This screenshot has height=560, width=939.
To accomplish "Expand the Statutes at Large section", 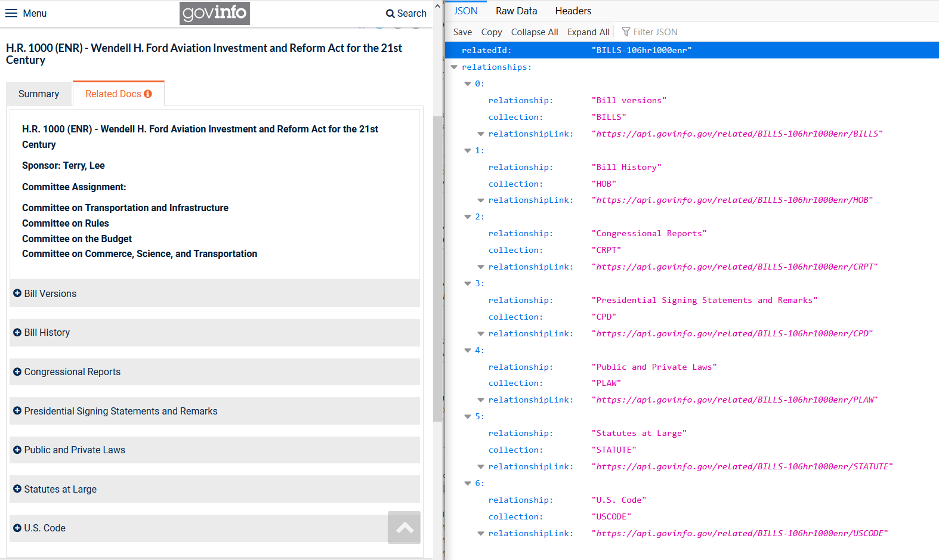I will click(x=60, y=489).
